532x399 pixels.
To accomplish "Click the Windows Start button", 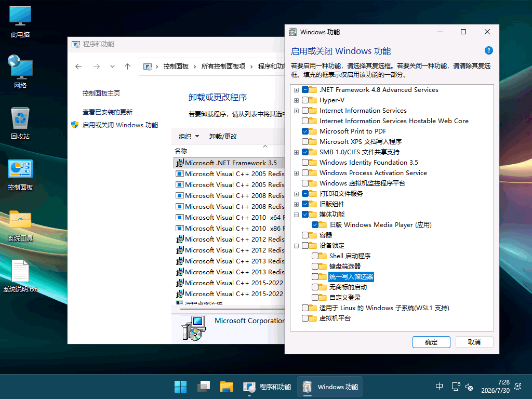I will coord(180,387).
